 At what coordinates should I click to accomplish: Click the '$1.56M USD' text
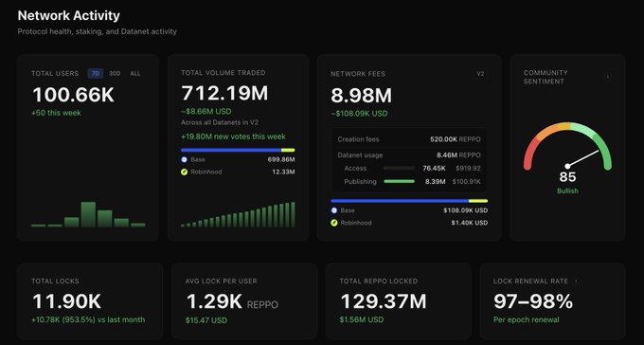(362, 319)
